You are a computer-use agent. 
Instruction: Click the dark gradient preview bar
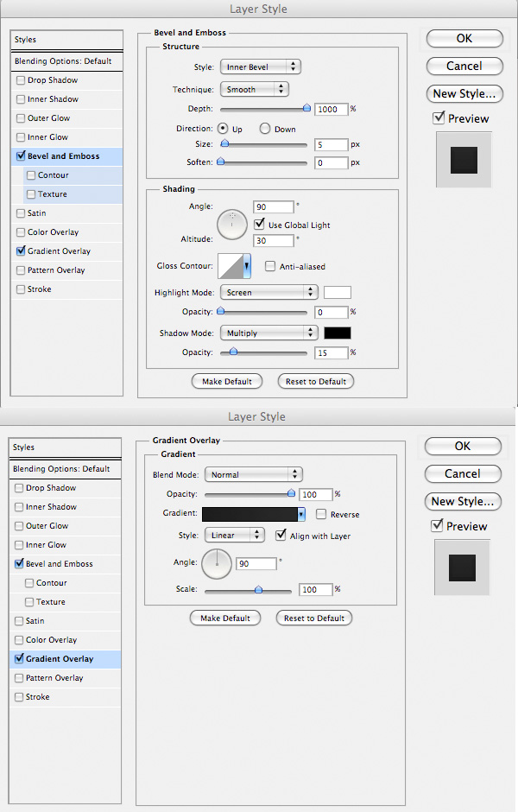[250, 514]
